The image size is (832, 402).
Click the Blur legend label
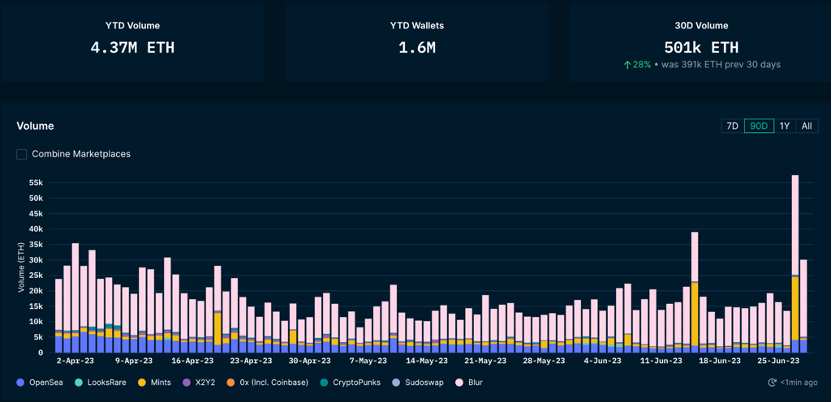474,382
